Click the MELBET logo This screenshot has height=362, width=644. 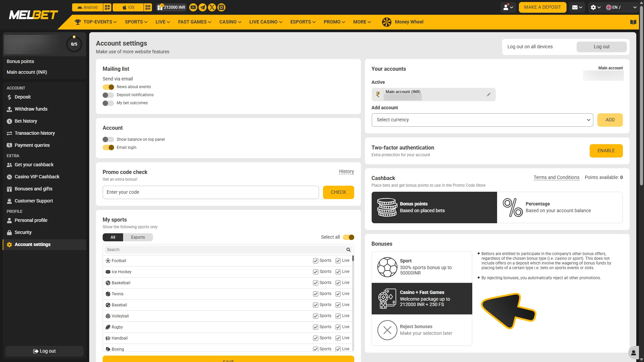(x=34, y=15)
